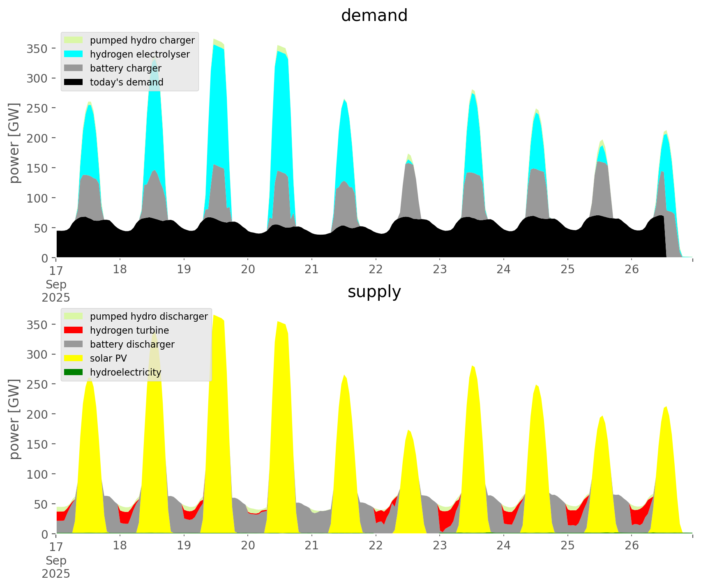Click the yellow solar PV legend swatch

[74, 358]
